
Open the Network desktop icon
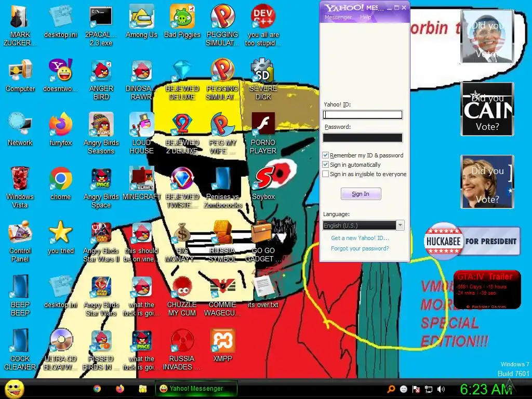tap(20, 129)
